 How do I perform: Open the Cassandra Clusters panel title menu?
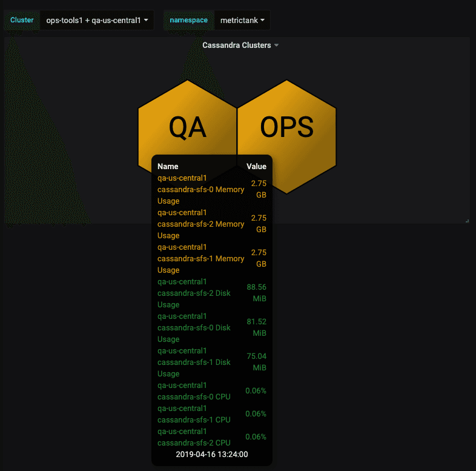pyautogui.click(x=240, y=45)
